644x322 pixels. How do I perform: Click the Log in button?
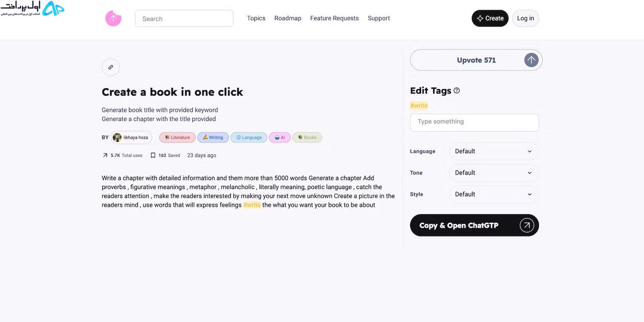pos(525,18)
